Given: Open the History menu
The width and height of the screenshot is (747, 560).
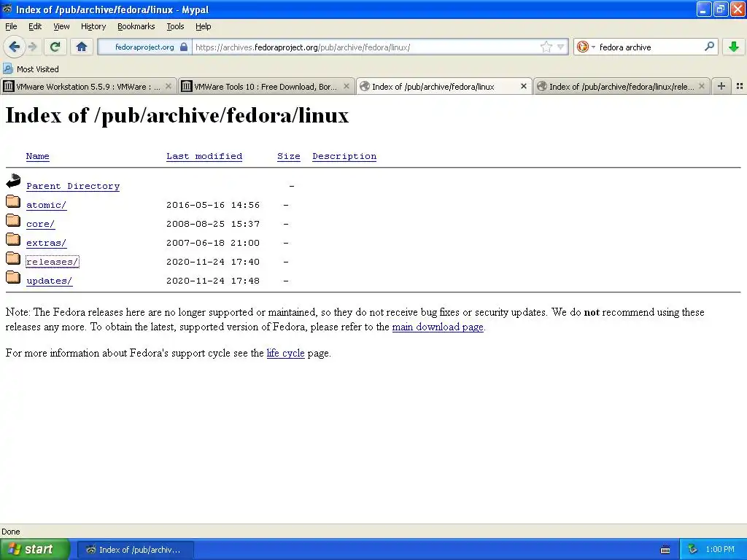Looking at the screenshot, I should [x=93, y=26].
